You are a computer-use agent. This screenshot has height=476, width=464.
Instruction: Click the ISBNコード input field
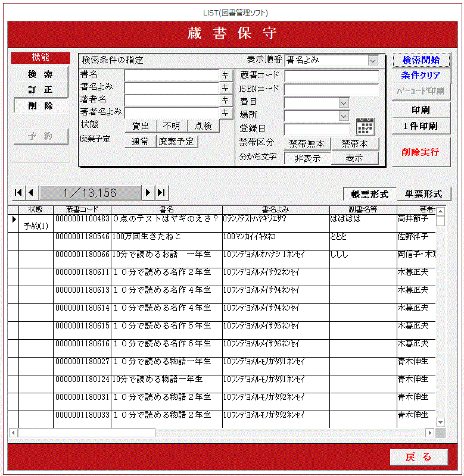click(x=331, y=90)
